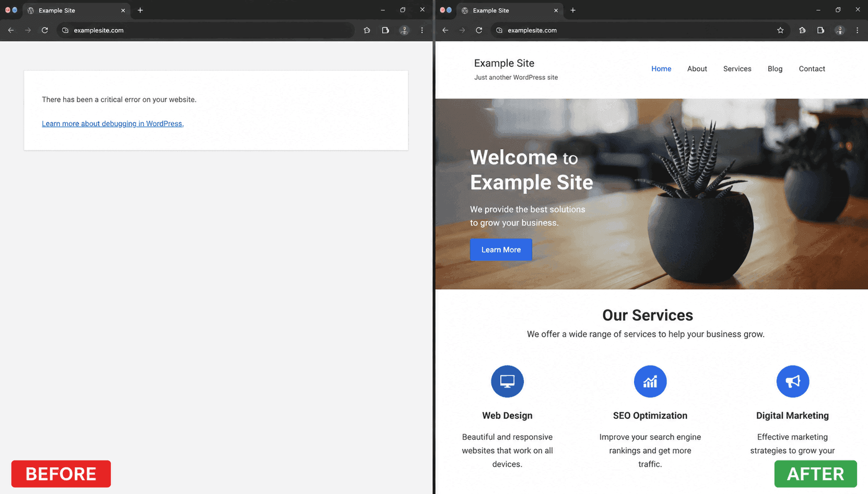Screen dimensions: 868x494
Task: Open the three-dot menu in the right browser
Action: click(x=857, y=30)
